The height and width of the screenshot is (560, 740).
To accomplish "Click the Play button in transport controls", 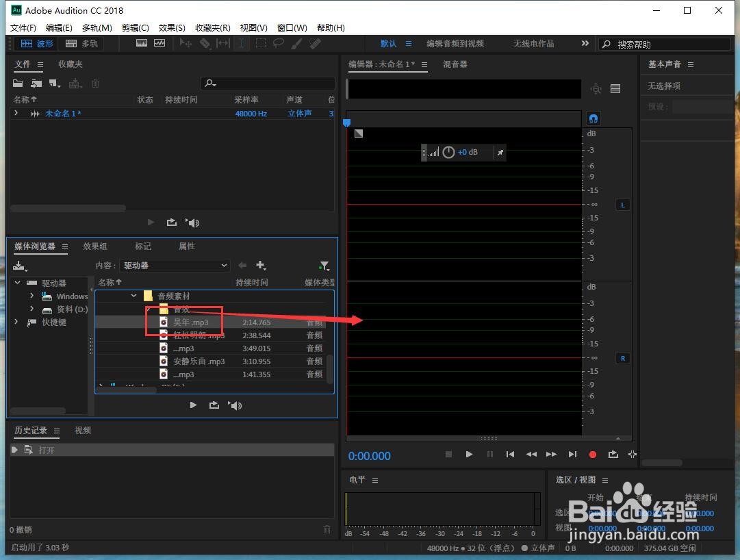I will pos(469,455).
